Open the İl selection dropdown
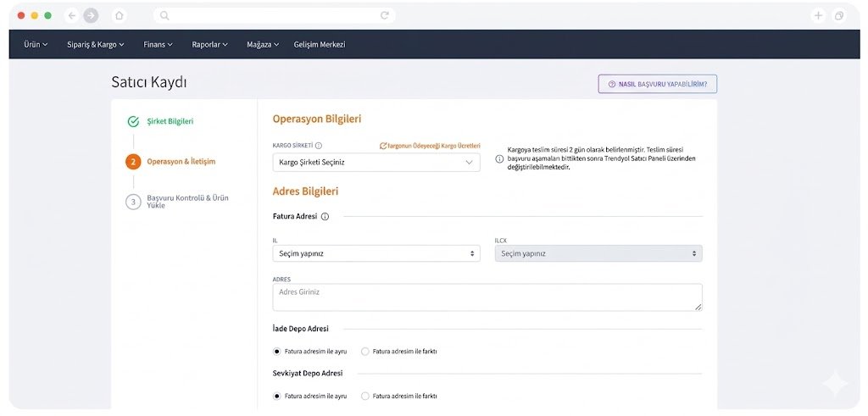 click(376, 253)
